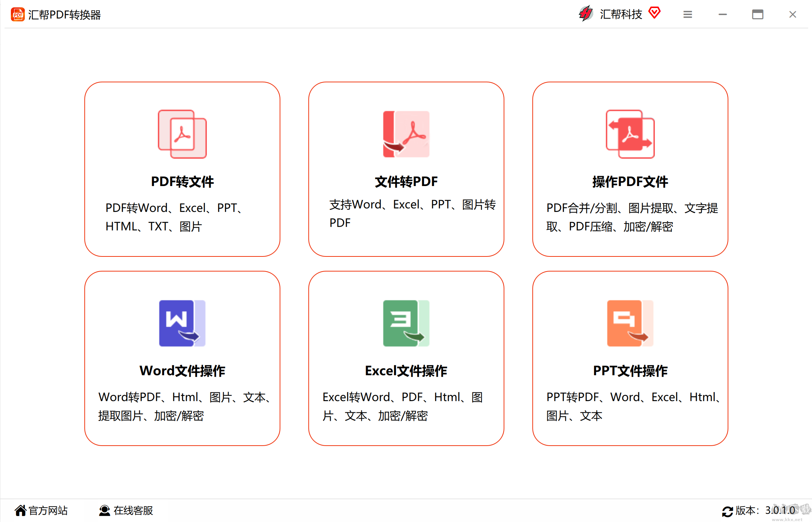Click the red VIP diamond icon
Screen dimensions: 812x522
[x=654, y=13]
